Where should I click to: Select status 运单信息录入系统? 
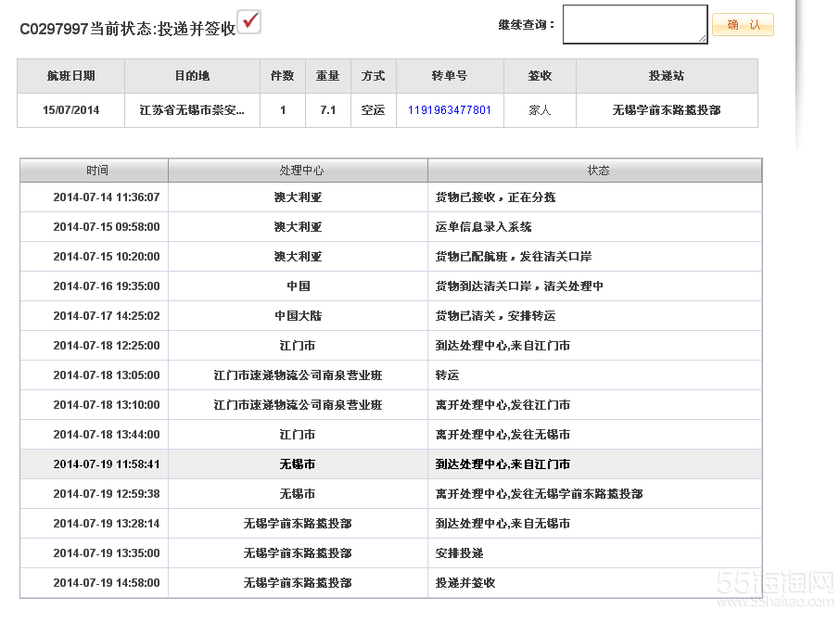click(483, 227)
